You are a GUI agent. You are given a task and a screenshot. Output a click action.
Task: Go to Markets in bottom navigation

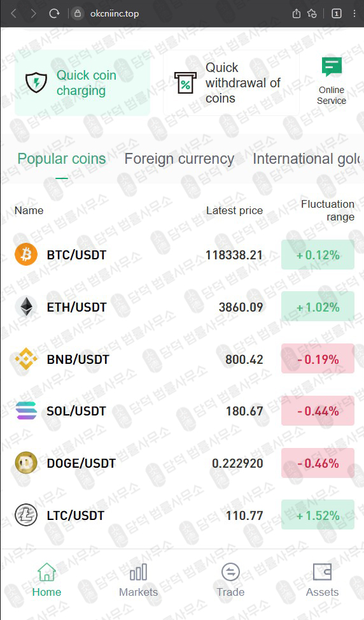pyautogui.click(x=139, y=580)
